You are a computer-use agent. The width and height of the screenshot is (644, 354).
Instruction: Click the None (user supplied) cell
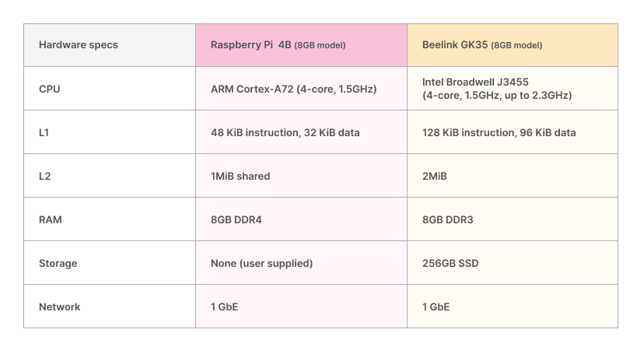coord(261,263)
